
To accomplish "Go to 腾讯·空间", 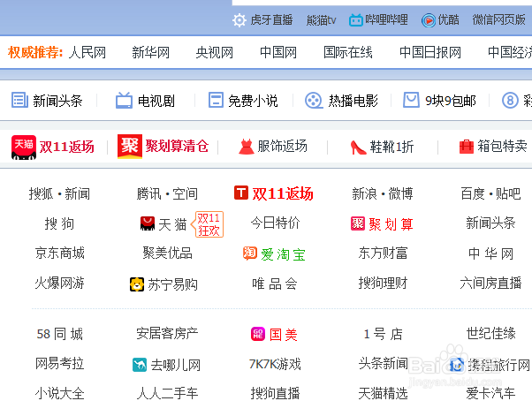I will point(167,193).
